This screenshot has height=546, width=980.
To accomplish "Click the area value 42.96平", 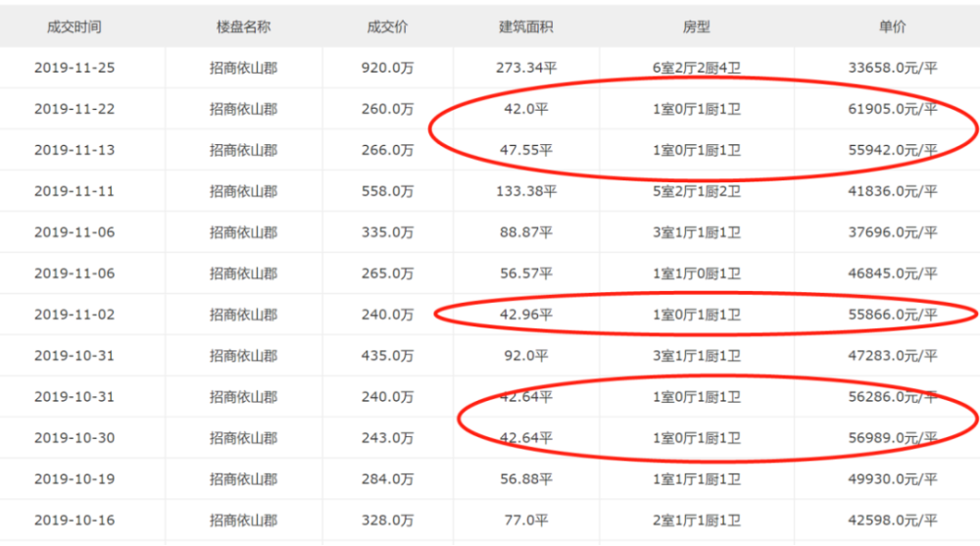I will pyautogui.click(x=526, y=315).
